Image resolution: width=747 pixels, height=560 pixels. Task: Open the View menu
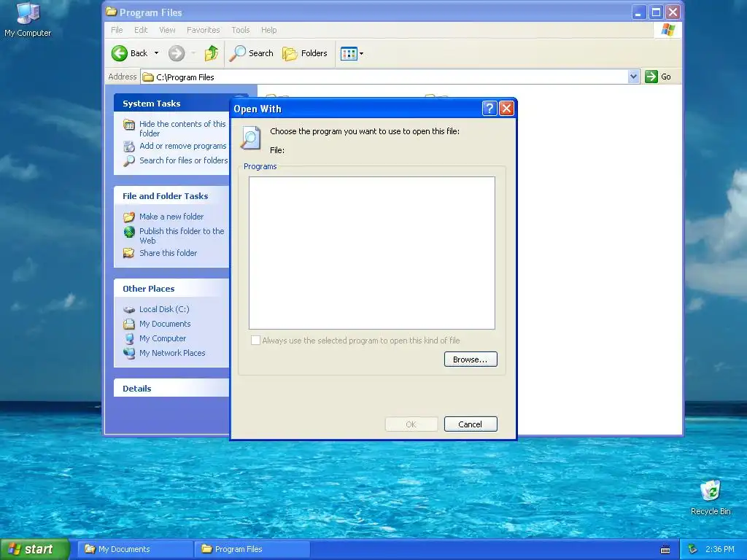click(167, 30)
